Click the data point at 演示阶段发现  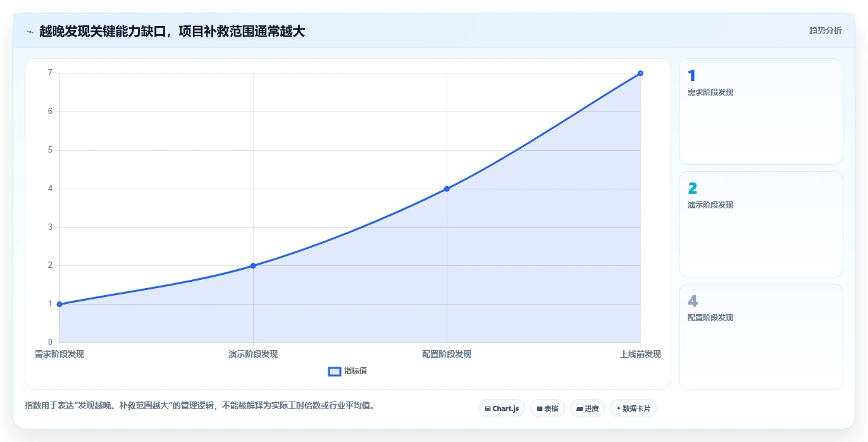click(x=253, y=265)
